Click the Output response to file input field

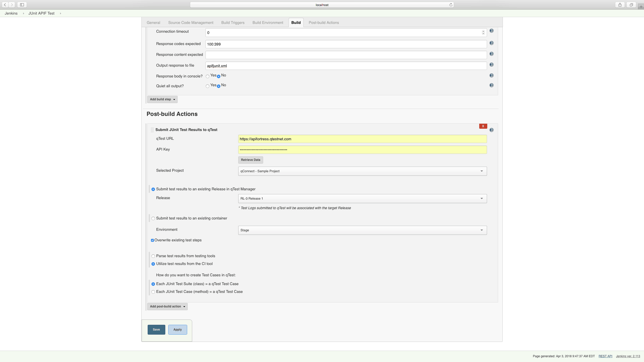pyautogui.click(x=346, y=65)
